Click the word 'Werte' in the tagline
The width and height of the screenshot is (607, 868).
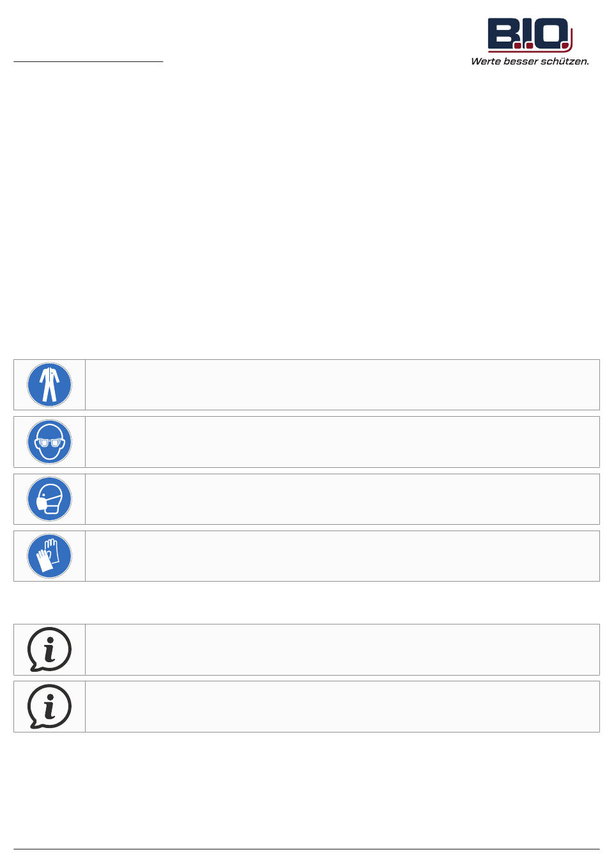click(x=486, y=61)
